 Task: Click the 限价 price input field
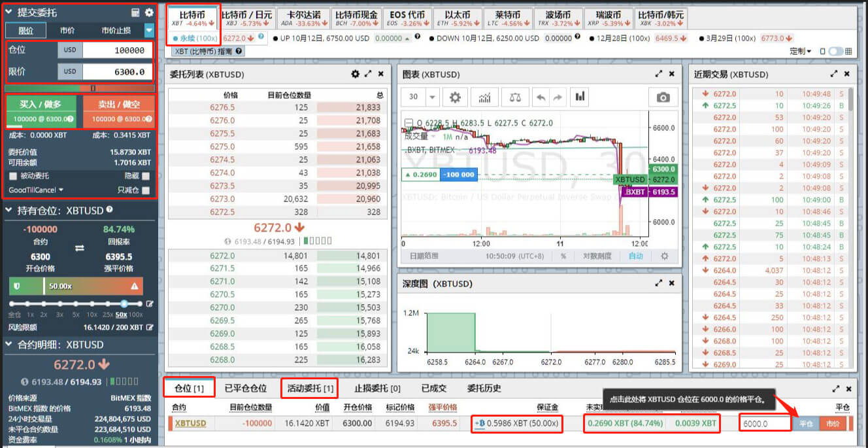(118, 71)
